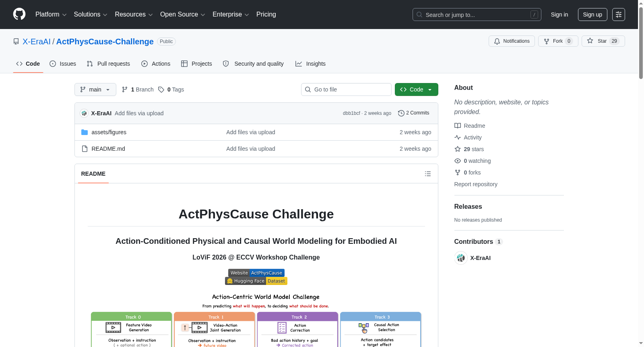Image resolution: width=644 pixels, height=347 pixels.
Task: Click the history clock icon by 2 Commits
Action: [401, 113]
